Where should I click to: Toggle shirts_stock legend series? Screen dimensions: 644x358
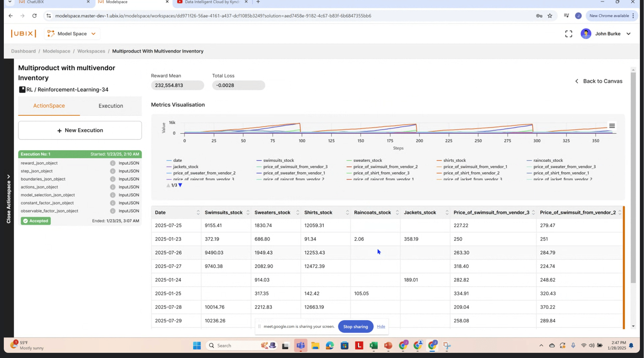pos(451,160)
